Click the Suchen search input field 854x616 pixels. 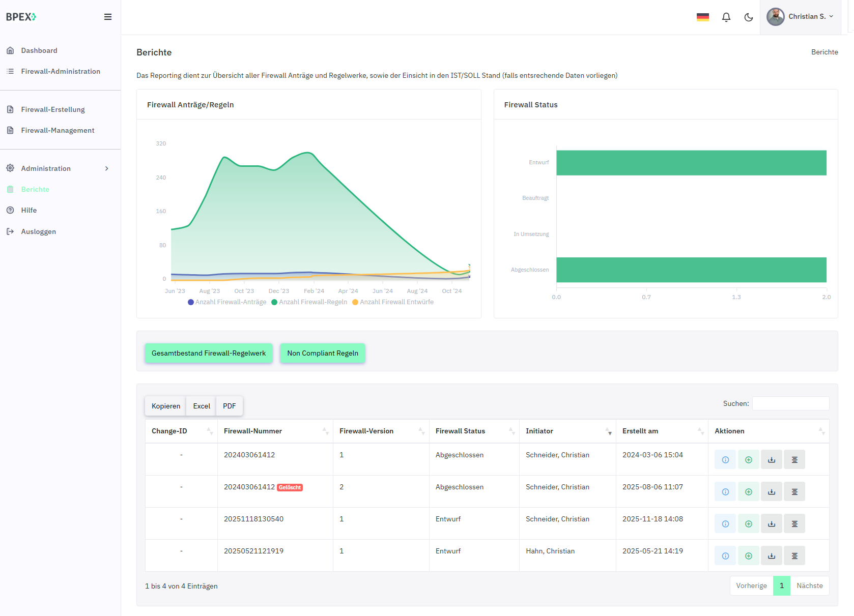(x=790, y=403)
